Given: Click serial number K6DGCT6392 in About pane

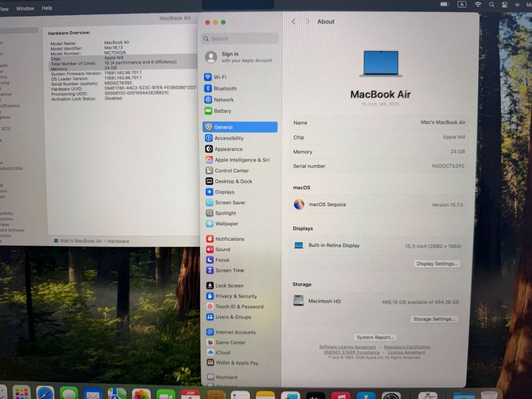Looking at the screenshot, I should 448,166.
